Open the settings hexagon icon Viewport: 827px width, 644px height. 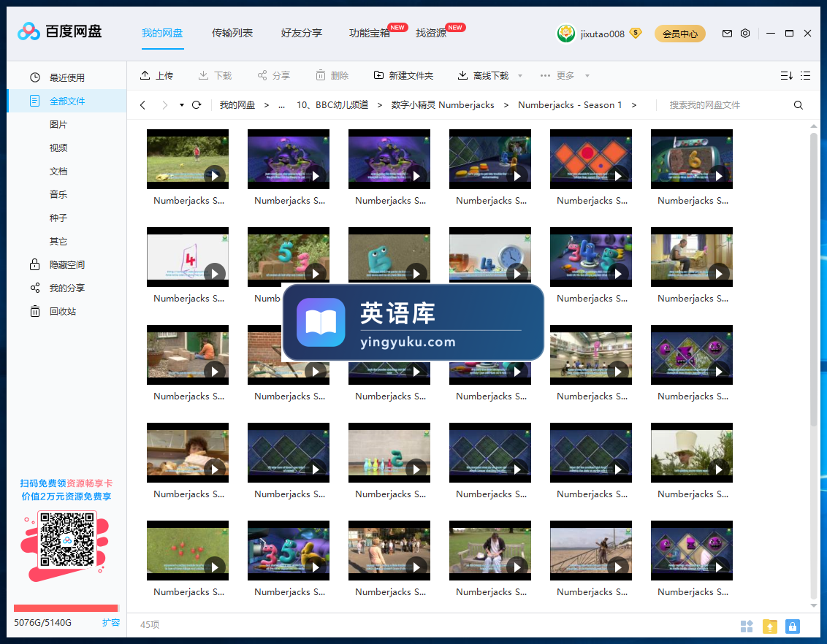pyautogui.click(x=744, y=34)
